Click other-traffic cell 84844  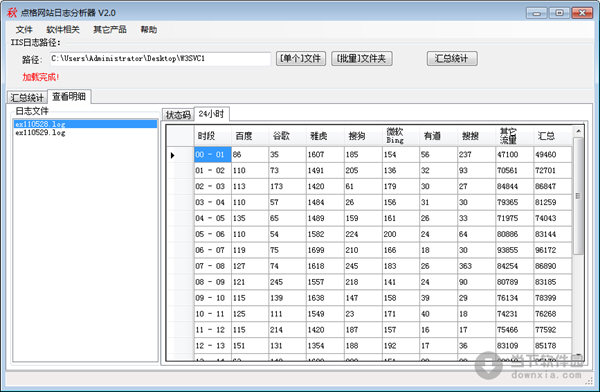(514, 186)
